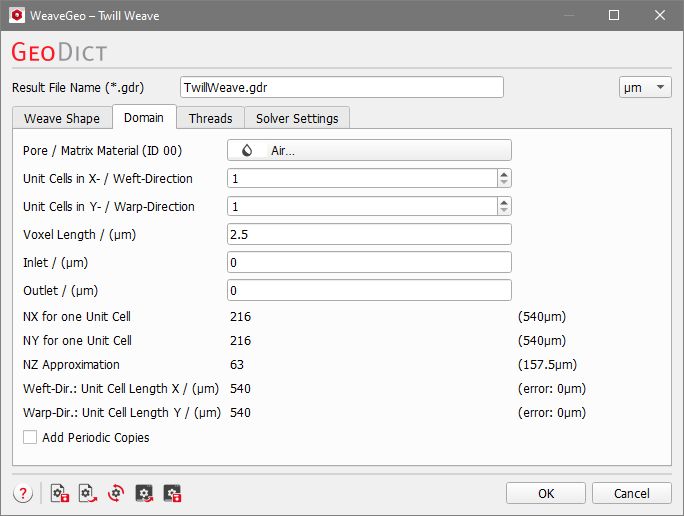Enable Add Periodic Copies checkbox
684x516 pixels.
point(30,437)
